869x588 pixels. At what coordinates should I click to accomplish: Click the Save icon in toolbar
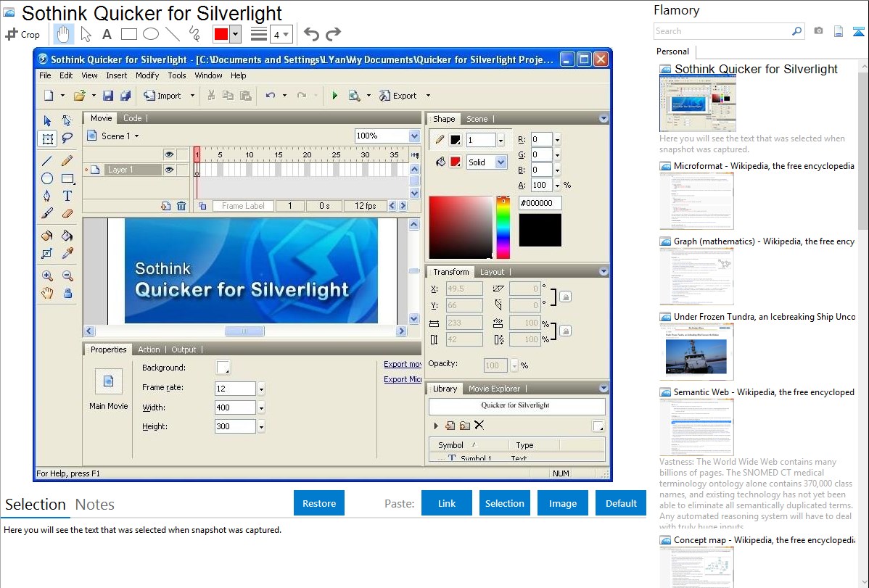click(x=108, y=96)
